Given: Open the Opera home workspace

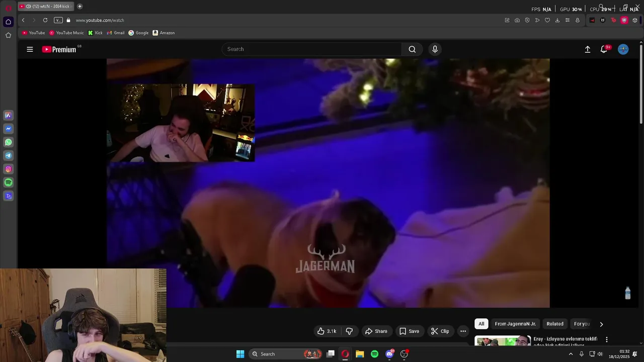Looking at the screenshot, I should (x=8, y=22).
